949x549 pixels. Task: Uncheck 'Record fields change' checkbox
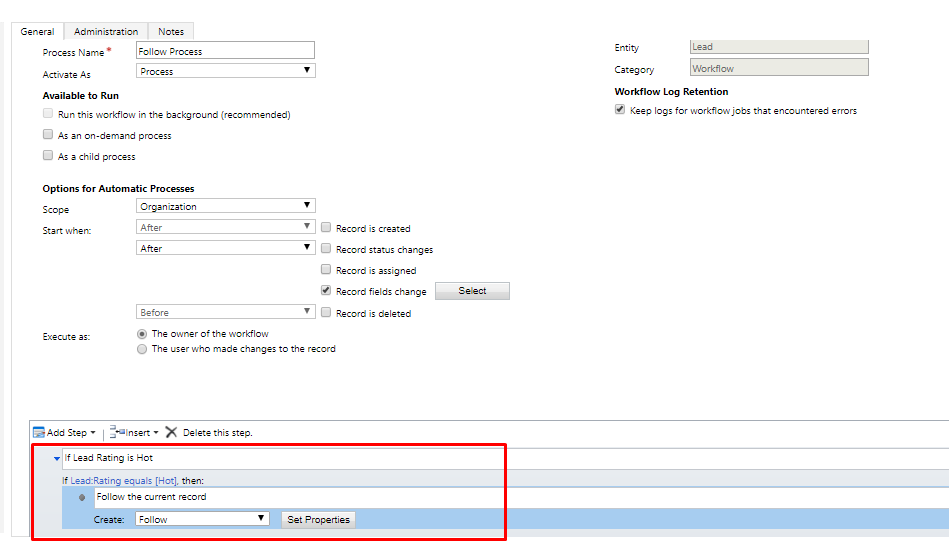tap(326, 291)
